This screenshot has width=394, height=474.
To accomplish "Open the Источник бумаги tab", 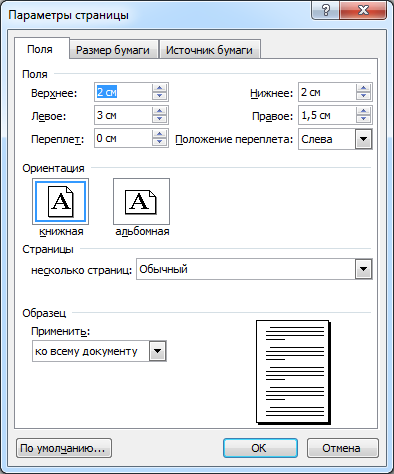I will tap(209, 50).
